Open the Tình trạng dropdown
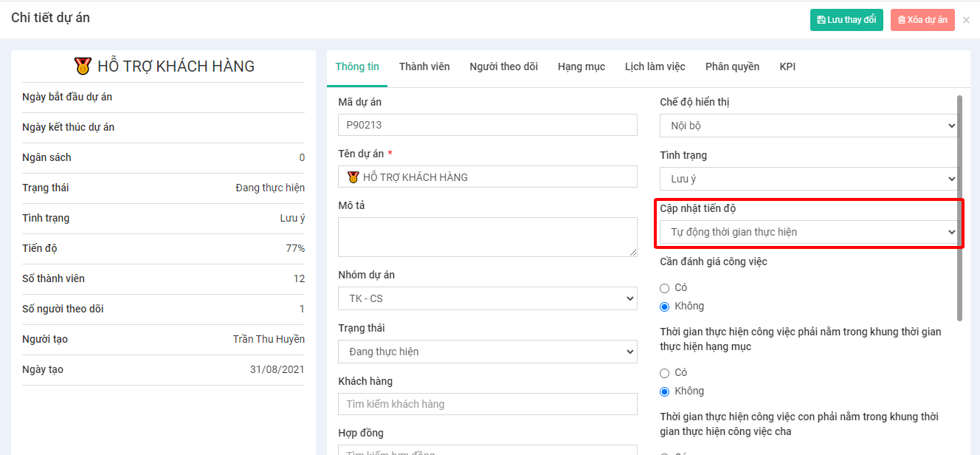 [809, 179]
